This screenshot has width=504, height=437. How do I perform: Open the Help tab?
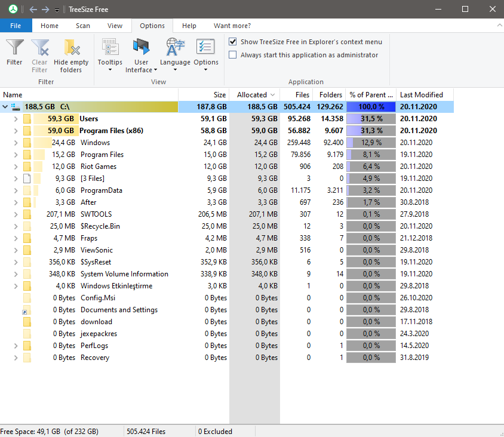189,26
